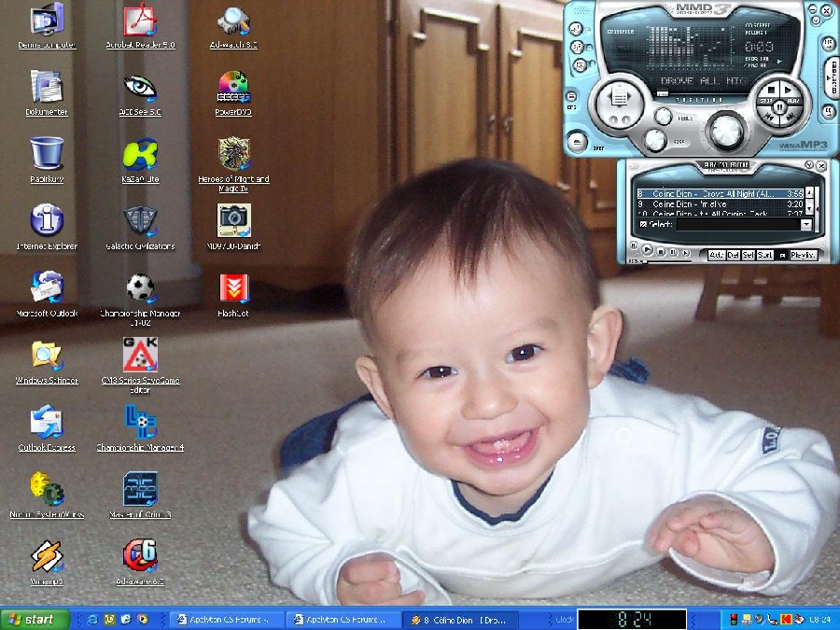Open the Windows start menu
This screenshot has width=840, height=630.
click(x=35, y=620)
